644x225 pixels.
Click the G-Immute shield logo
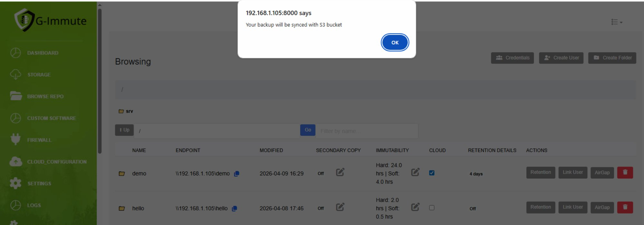[24, 20]
